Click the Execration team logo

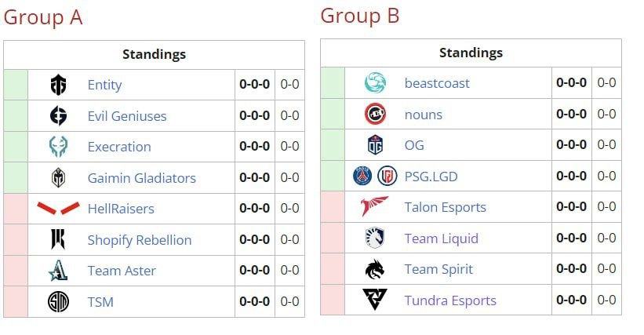59,147
